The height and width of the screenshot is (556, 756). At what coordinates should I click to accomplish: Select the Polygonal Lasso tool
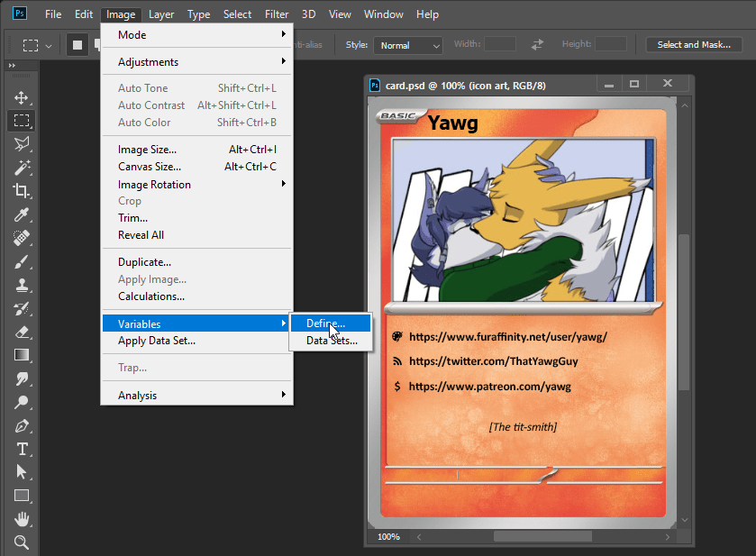(22, 144)
